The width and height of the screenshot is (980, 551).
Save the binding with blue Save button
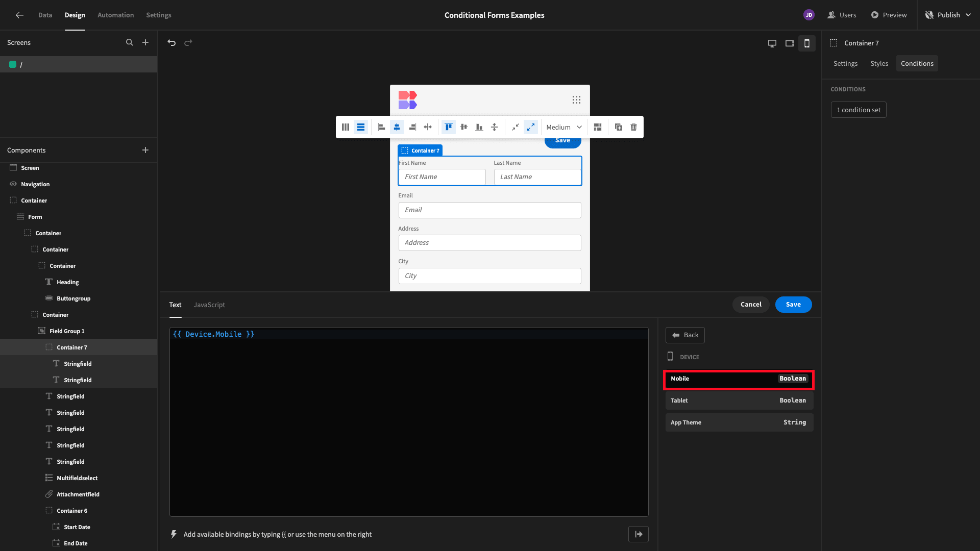[x=793, y=305]
